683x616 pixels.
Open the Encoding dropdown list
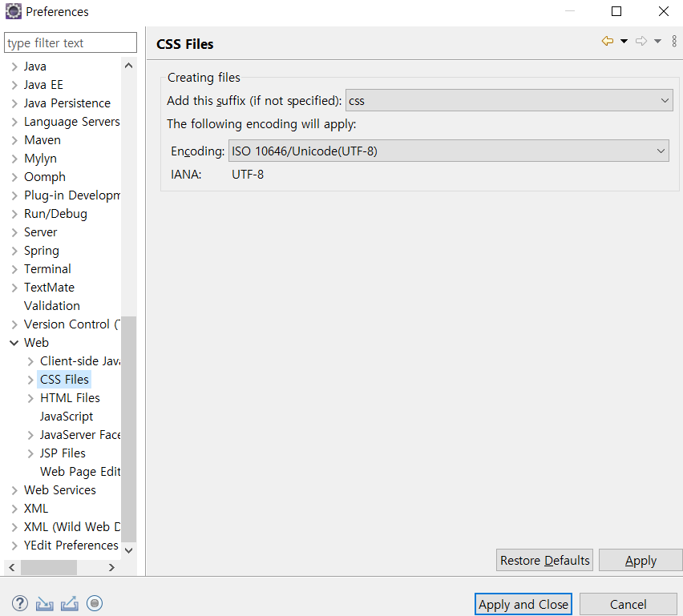click(x=449, y=151)
